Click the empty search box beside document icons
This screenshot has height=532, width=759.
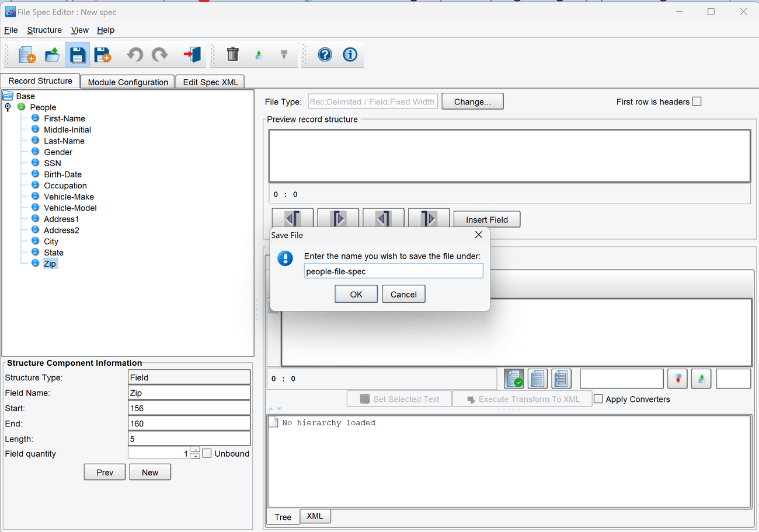coord(622,379)
